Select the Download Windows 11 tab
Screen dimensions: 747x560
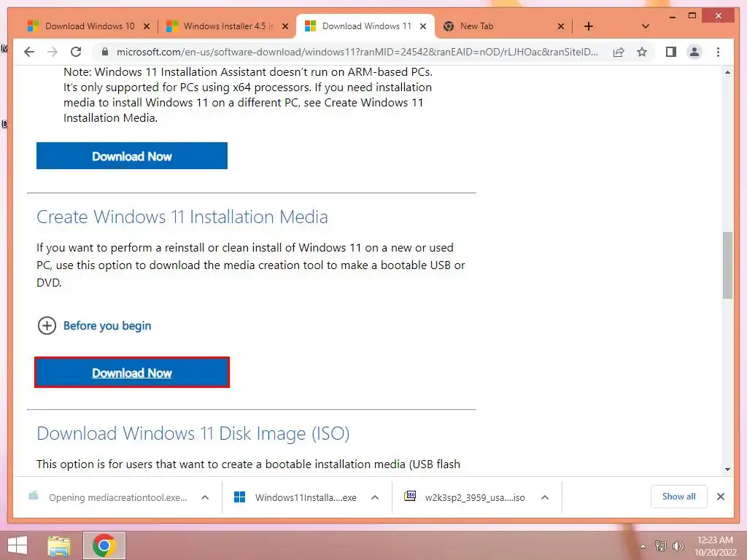pyautogui.click(x=365, y=26)
